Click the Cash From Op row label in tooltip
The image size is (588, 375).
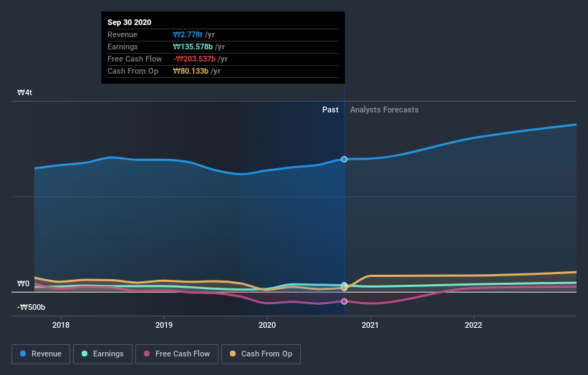click(132, 71)
